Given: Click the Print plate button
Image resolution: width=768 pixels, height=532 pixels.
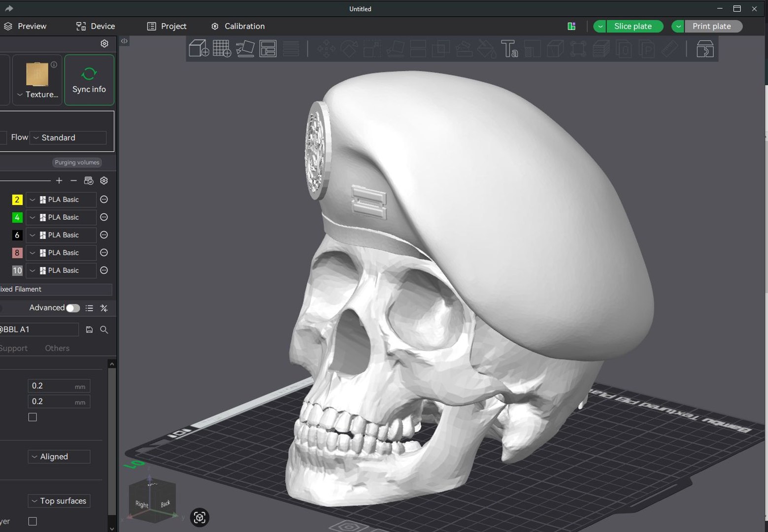Looking at the screenshot, I should 713,27.
